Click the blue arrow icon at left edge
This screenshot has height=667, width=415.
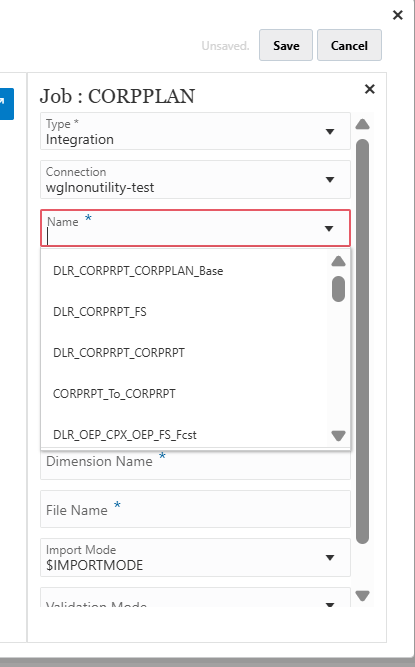tap(6, 104)
